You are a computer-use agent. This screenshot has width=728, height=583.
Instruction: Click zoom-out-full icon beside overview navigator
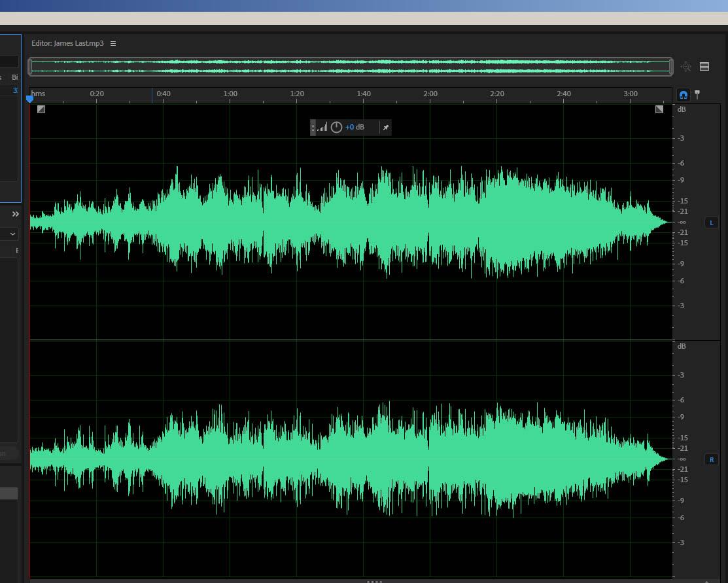pos(685,67)
